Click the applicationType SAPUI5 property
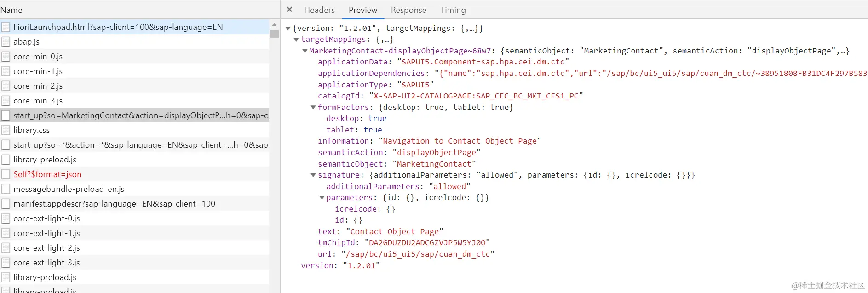 pyautogui.click(x=376, y=85)
